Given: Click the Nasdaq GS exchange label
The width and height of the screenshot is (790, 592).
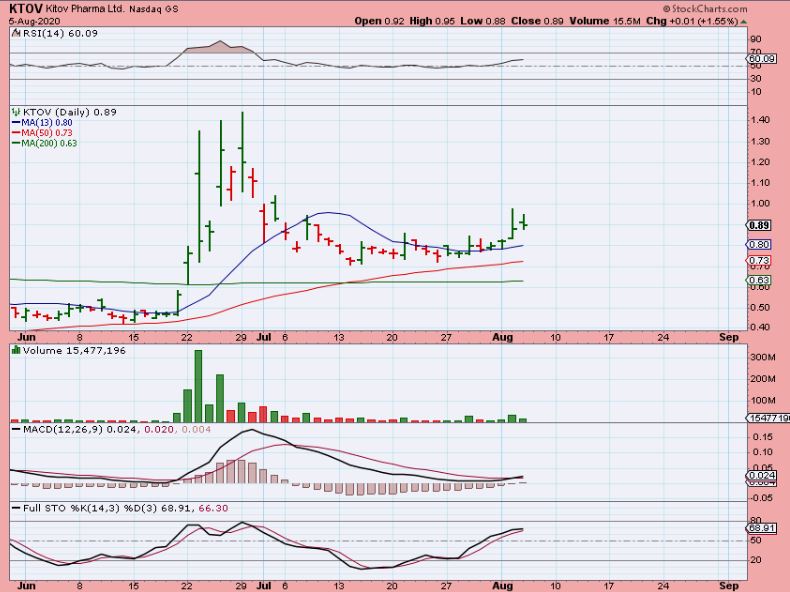Looking at the screenshot, I should click(x=154, y=9).
